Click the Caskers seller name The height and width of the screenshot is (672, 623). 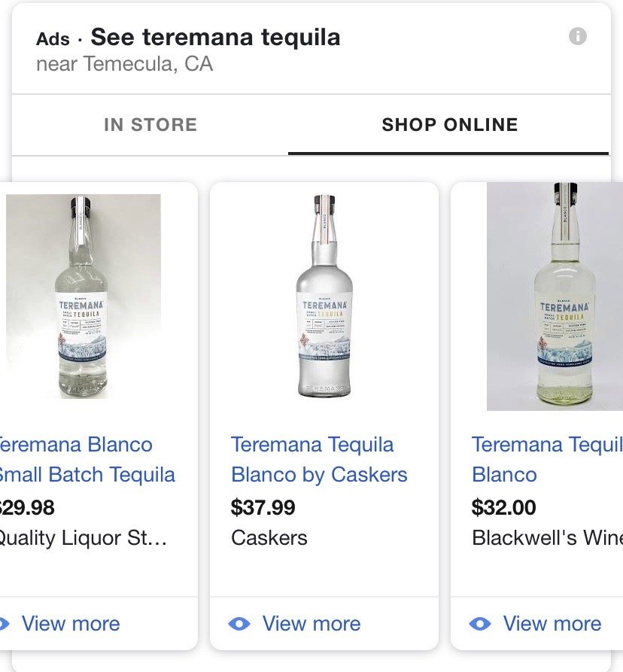point(269,538)
